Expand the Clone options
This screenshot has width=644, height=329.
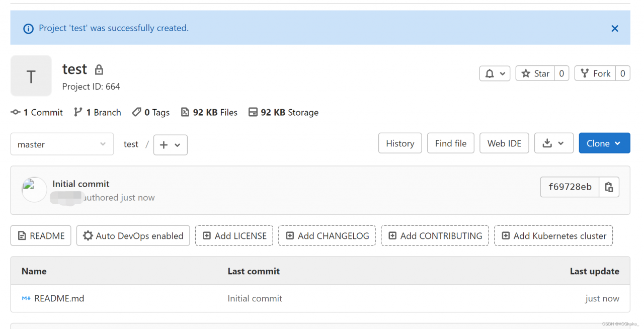(x=604, y=143)
